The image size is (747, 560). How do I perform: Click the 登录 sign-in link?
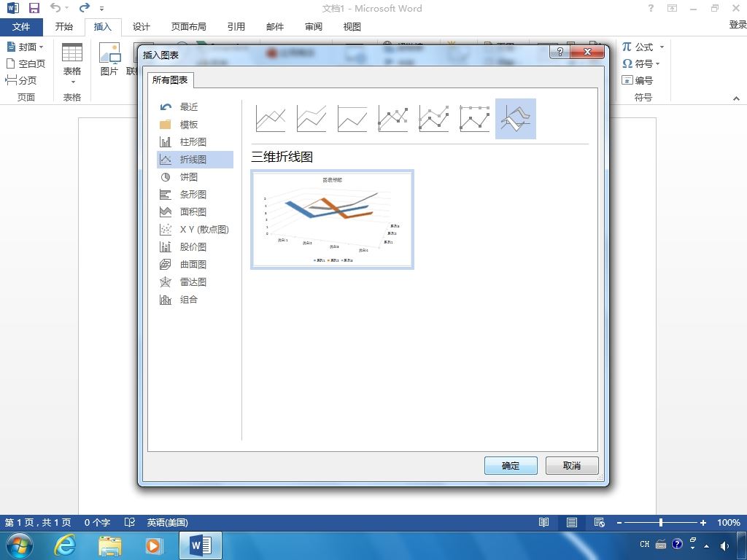coord(738,25)
